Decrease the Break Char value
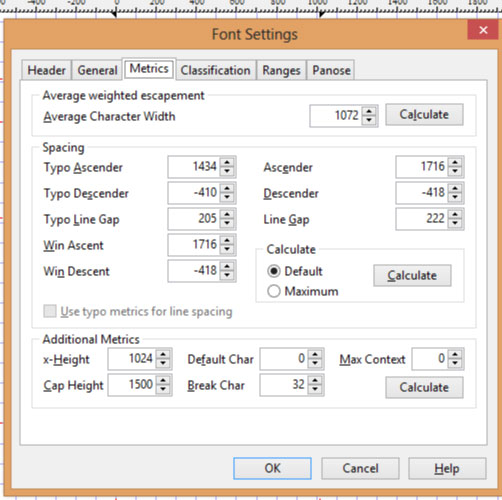This screenshot has height=500, width=502. point(315,389)
